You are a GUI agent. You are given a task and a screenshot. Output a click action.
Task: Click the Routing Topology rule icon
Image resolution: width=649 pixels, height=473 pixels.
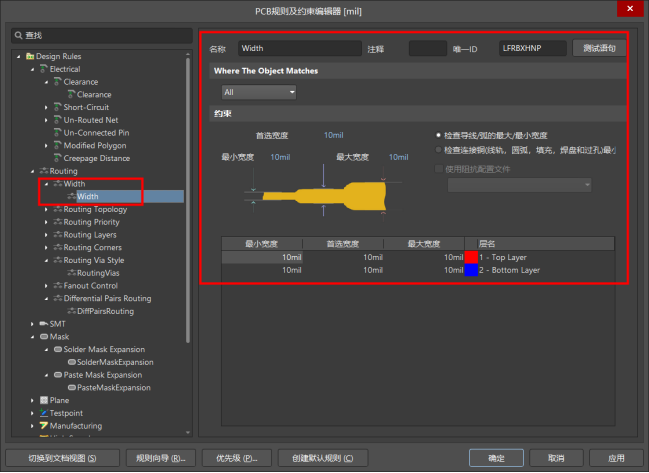58,209
